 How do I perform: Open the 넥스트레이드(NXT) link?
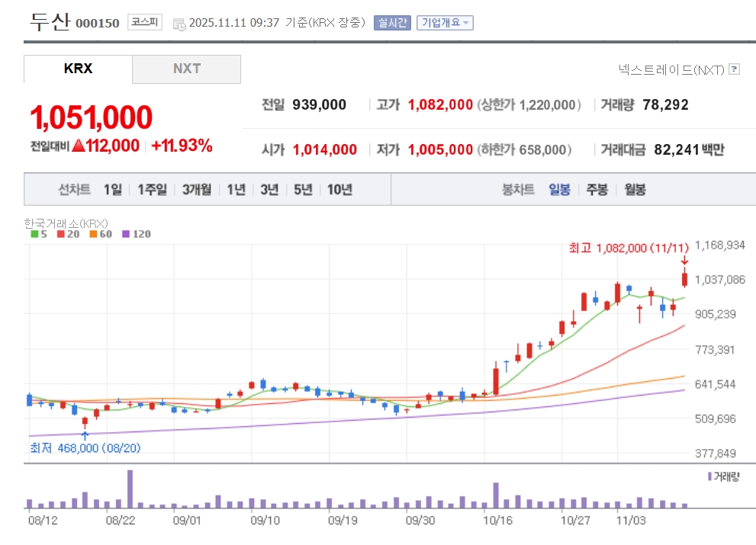click(x=671, y=69)
